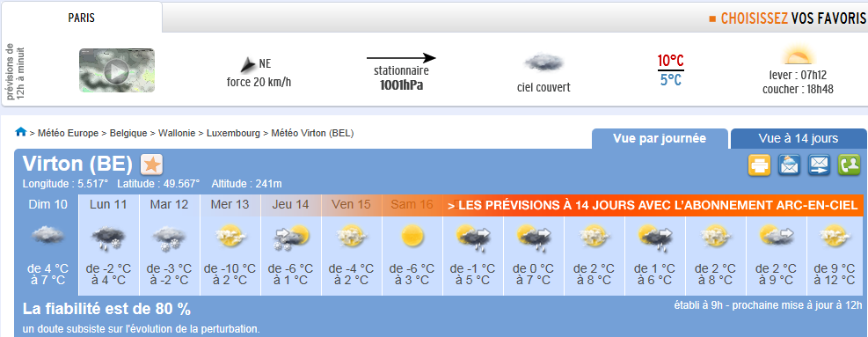Select the Vue par journée tab

point(660,138)
